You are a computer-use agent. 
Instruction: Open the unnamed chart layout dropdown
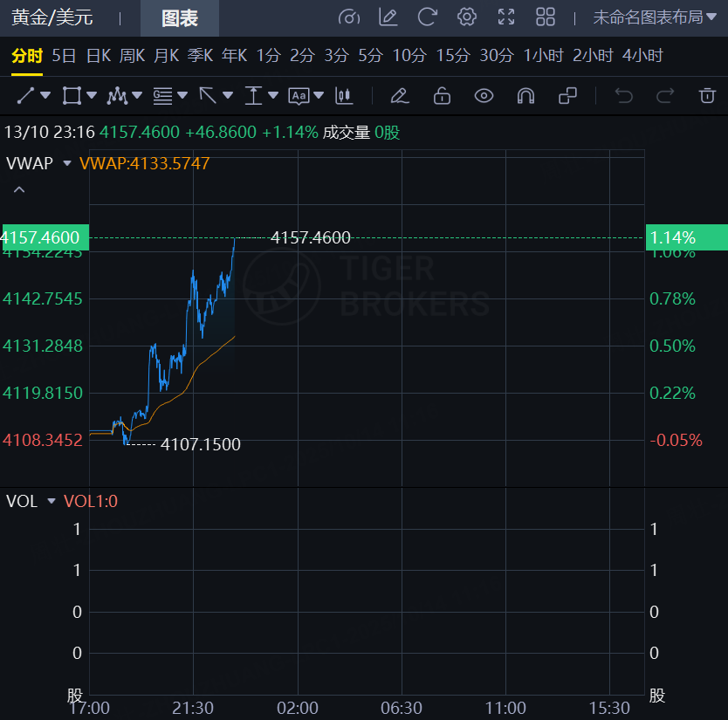point(654,17)
